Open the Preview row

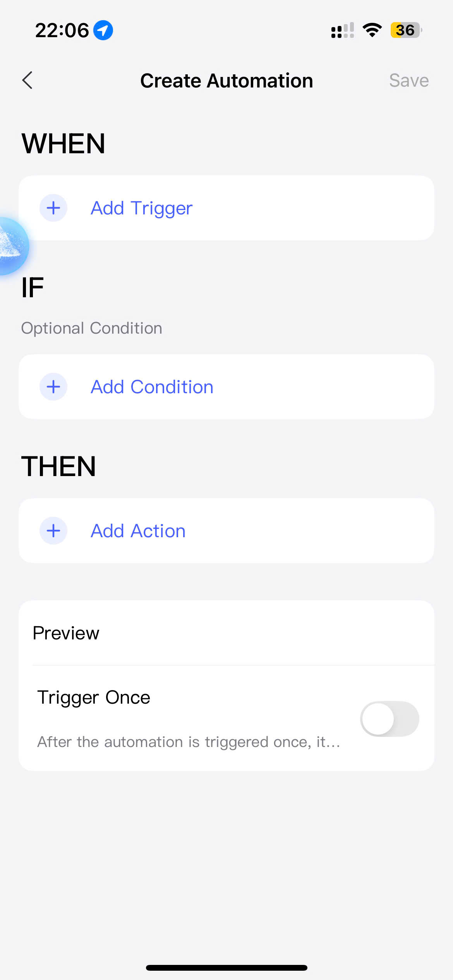(226, 633)
